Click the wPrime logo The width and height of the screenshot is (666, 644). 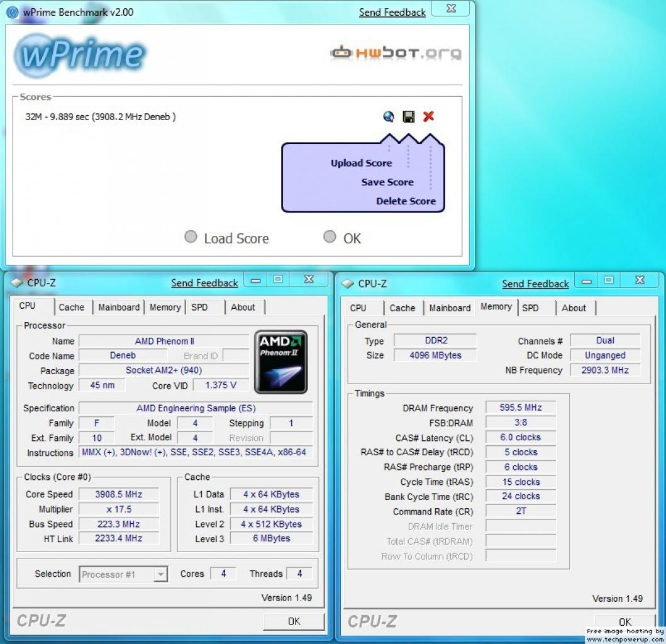click(80, 55)
